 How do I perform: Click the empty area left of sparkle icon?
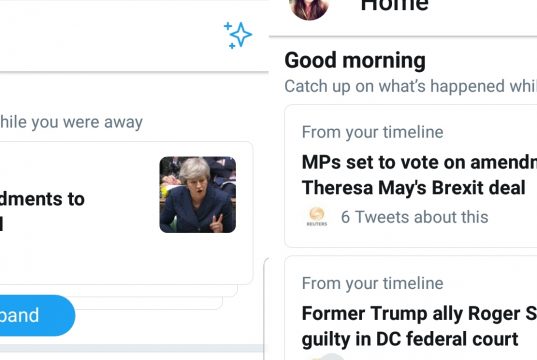coord(110,35)
